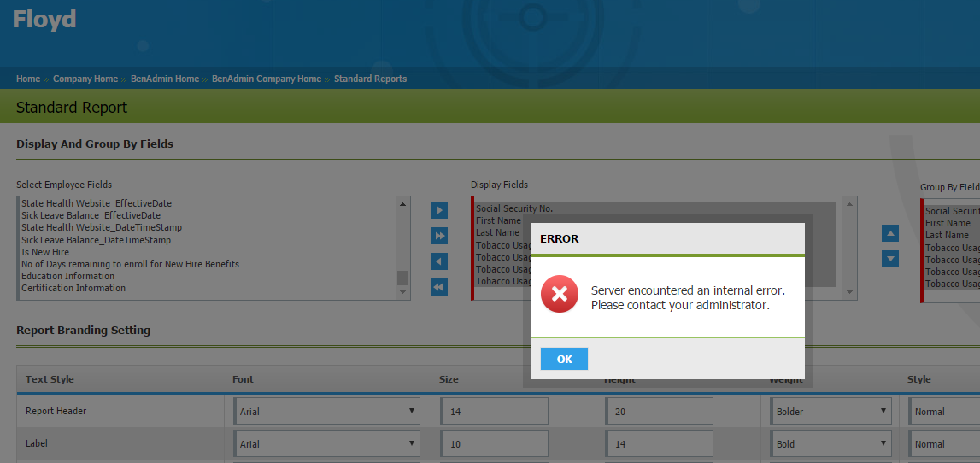Select 'Is New Hire' in employee fields

click(x=45, y=252)
